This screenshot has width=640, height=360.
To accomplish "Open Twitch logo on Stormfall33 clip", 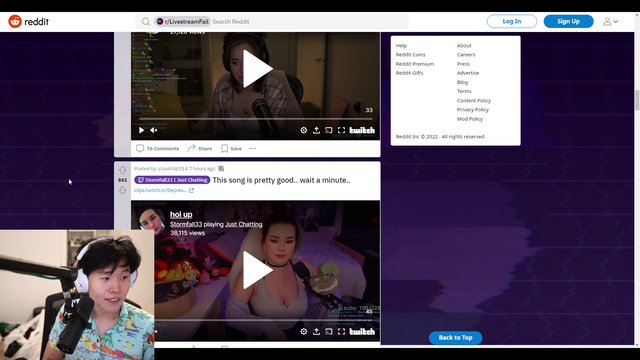I will pos(362,331).
